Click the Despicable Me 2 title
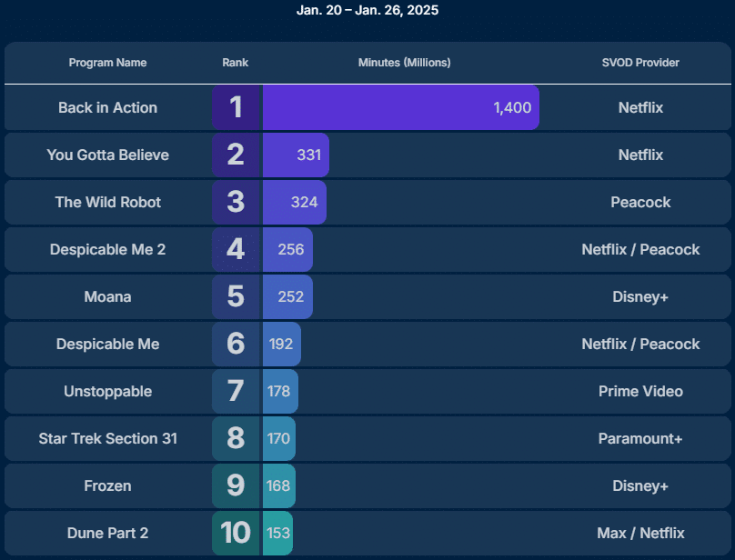This screenshot has width=735, height=560. point(107,249)
